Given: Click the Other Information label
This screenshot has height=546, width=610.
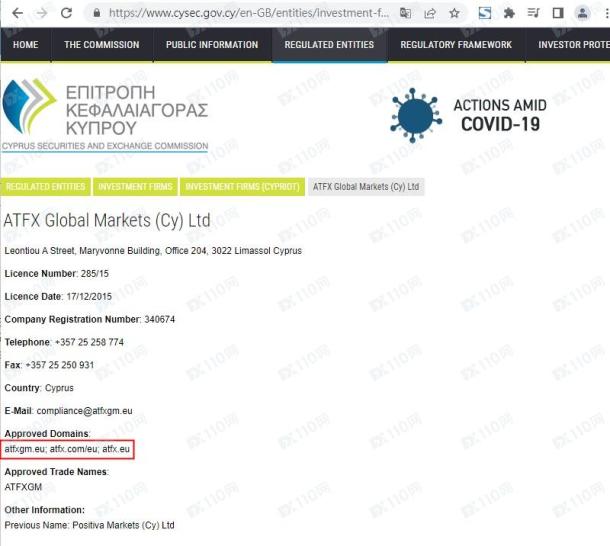Looking at the screenshot, I should (44, 510).
